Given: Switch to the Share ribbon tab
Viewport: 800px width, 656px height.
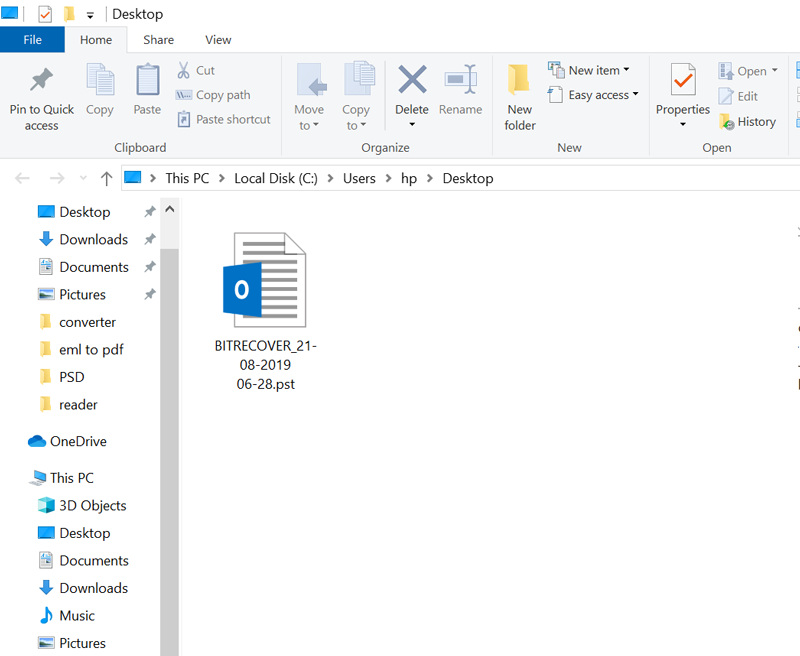Looking at the screenshot, I should click(158, 40).
